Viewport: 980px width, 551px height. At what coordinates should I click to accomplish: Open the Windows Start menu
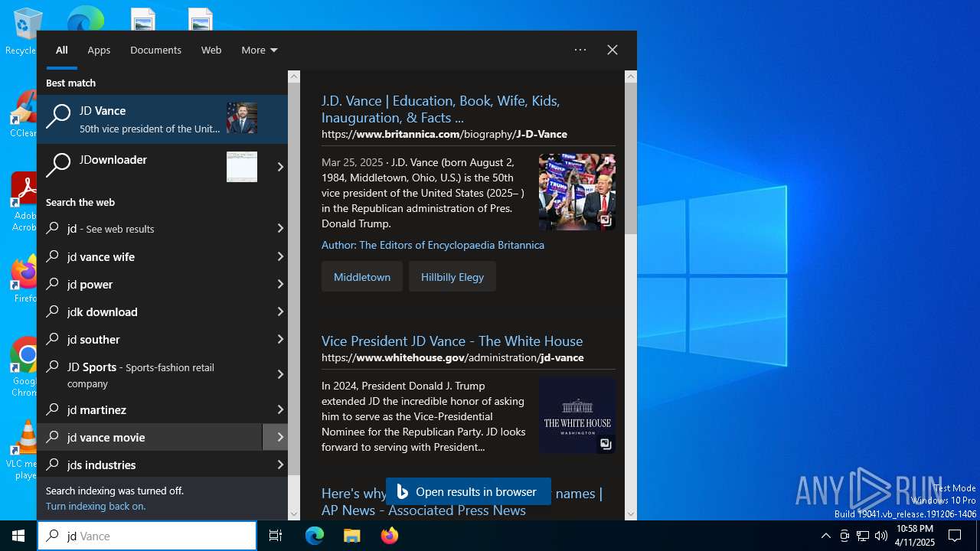coord(18,536)
